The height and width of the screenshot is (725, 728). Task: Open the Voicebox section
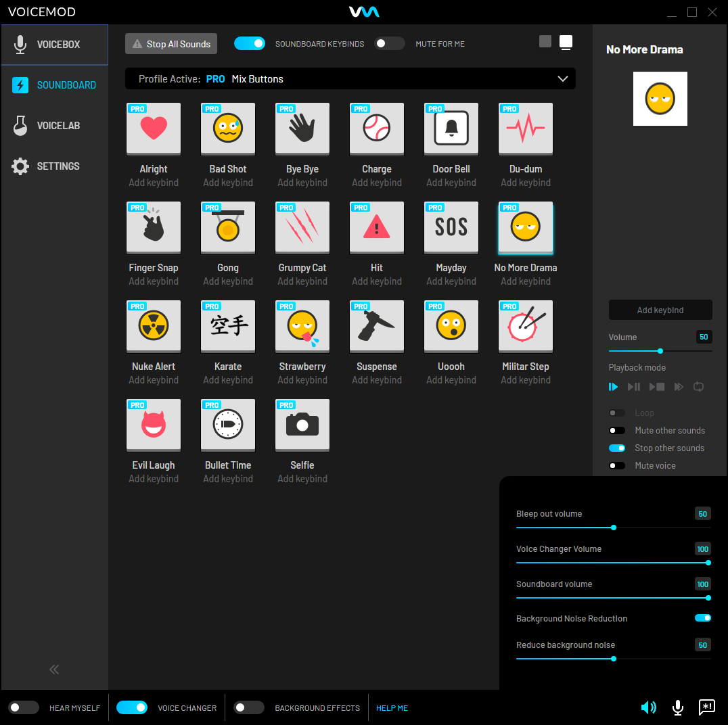tap(54, 45)
